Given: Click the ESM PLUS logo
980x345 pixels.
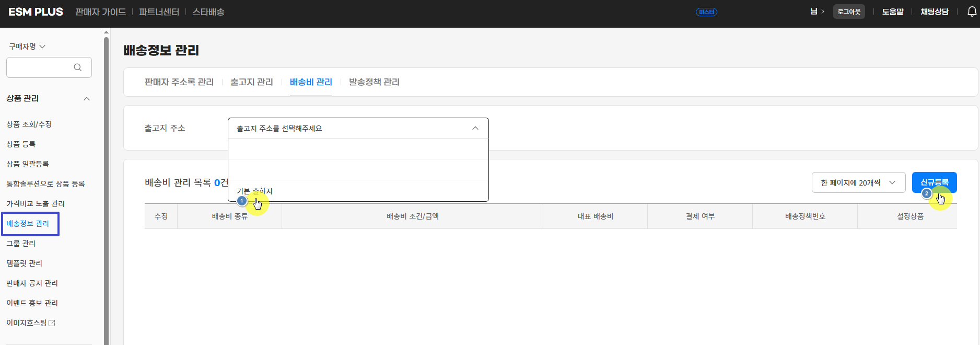Looking at the screenshot, I should pyautogui.click(x=36, y=11).
